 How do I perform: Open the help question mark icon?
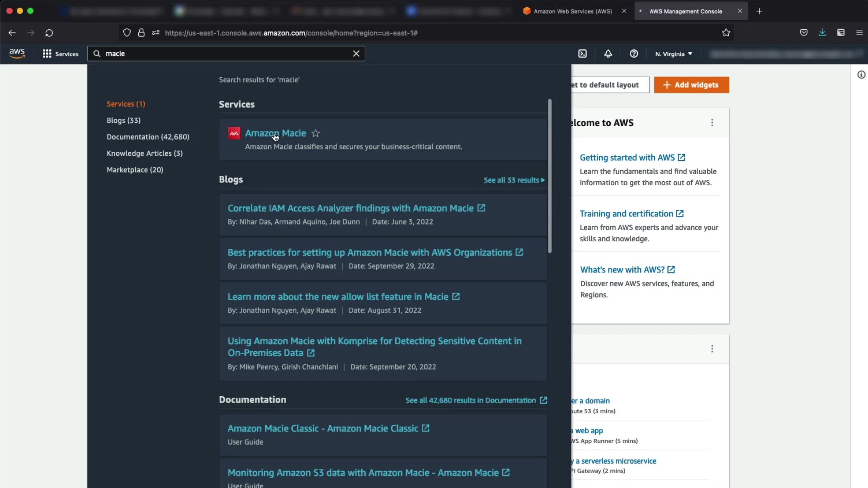(634, 54)
